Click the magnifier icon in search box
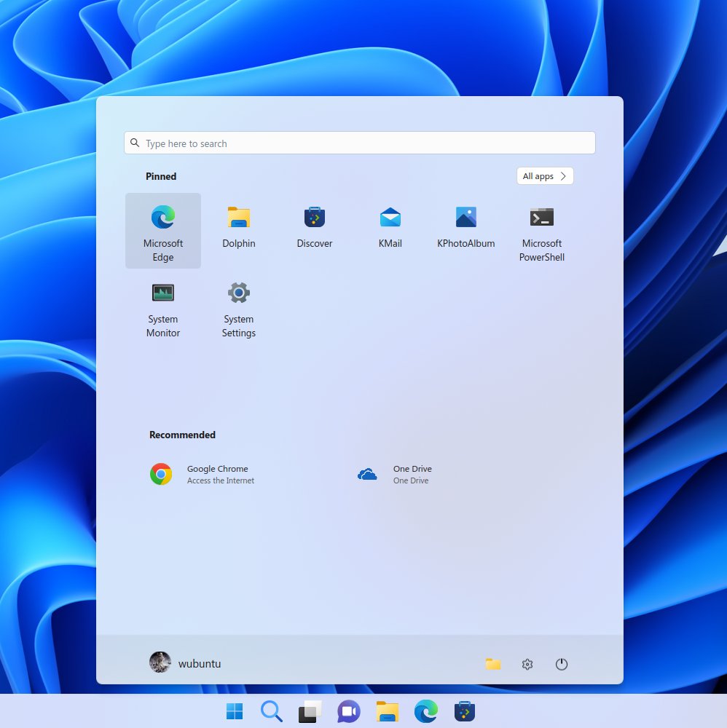727x728 pixels. [135, 143]
